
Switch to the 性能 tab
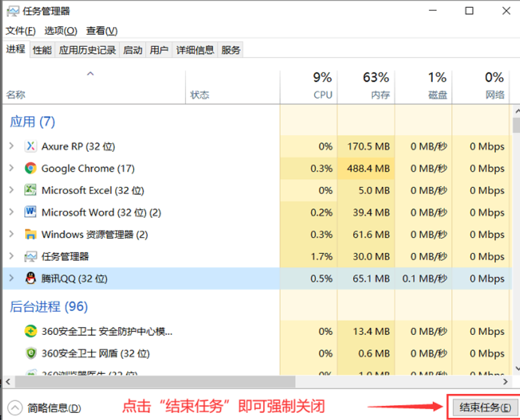(x=42, y=50)
